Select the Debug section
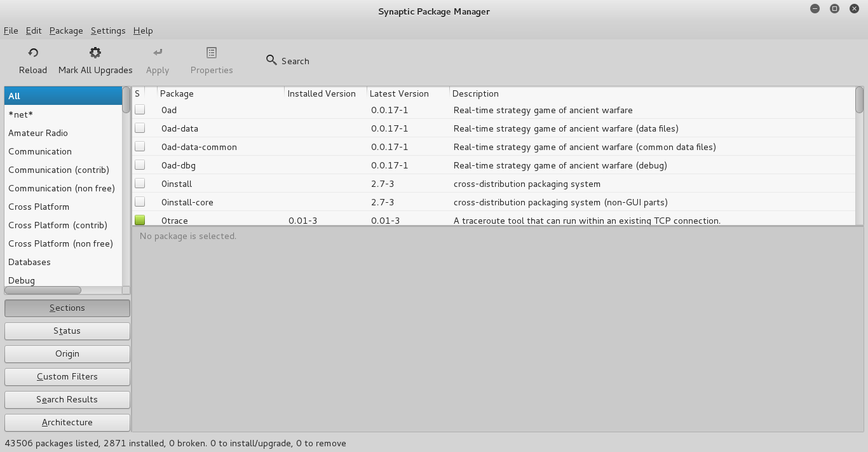Screen dimensions: 868x452 63,280
